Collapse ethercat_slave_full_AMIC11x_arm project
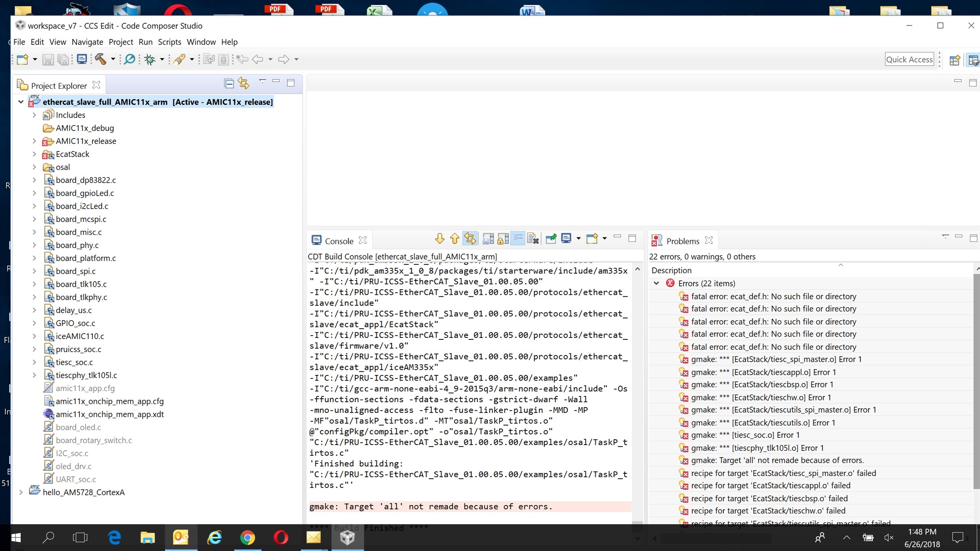 click(21, 102)
